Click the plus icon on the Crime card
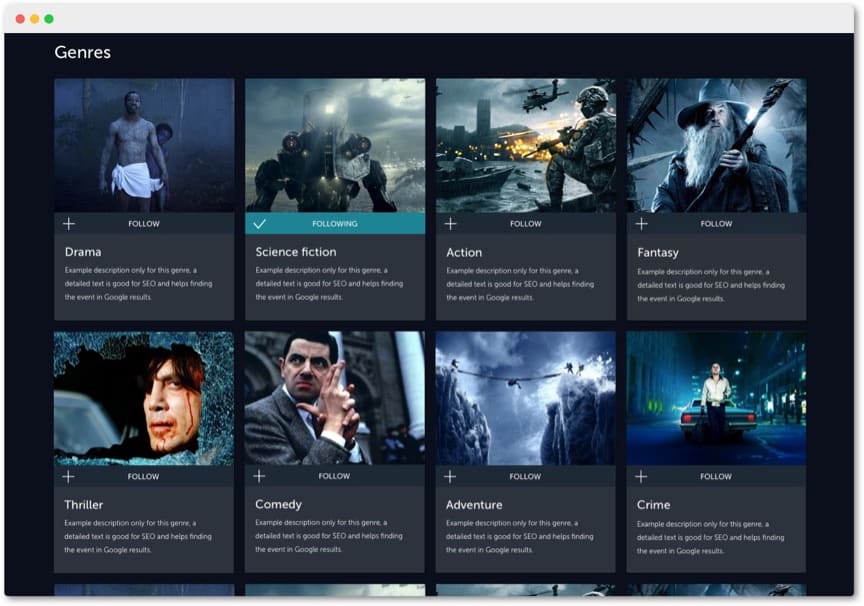Image resolution: width=864 pixels, height=606 pixels. tap(641, 477)
